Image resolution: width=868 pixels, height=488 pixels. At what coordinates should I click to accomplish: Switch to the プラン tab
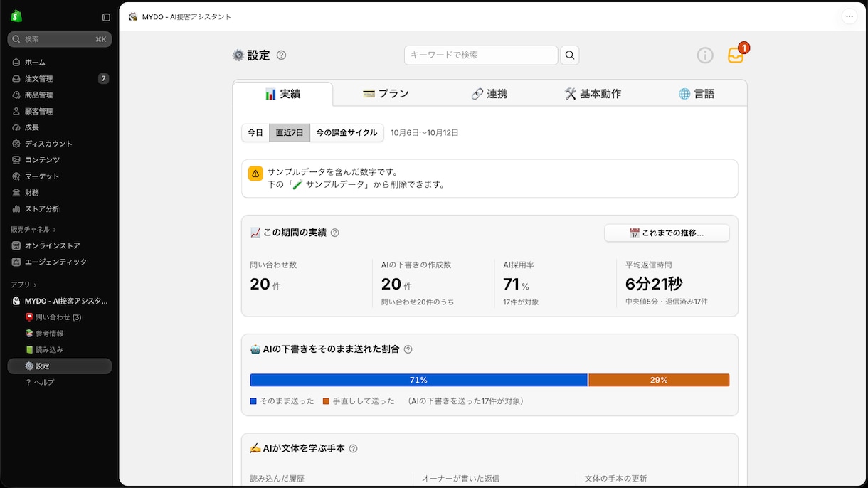pyautogui.click(x=386, y=94)
